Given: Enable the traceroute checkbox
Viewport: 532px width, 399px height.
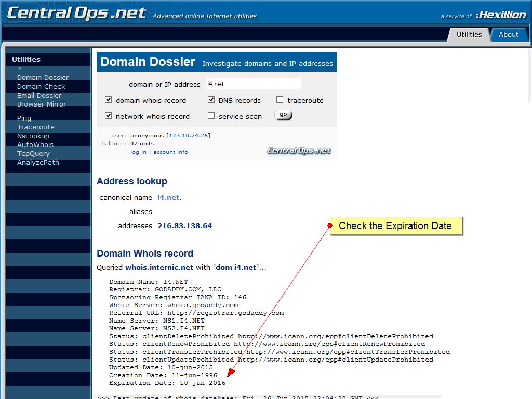Looking at the screenshot, I should point(280,100).
